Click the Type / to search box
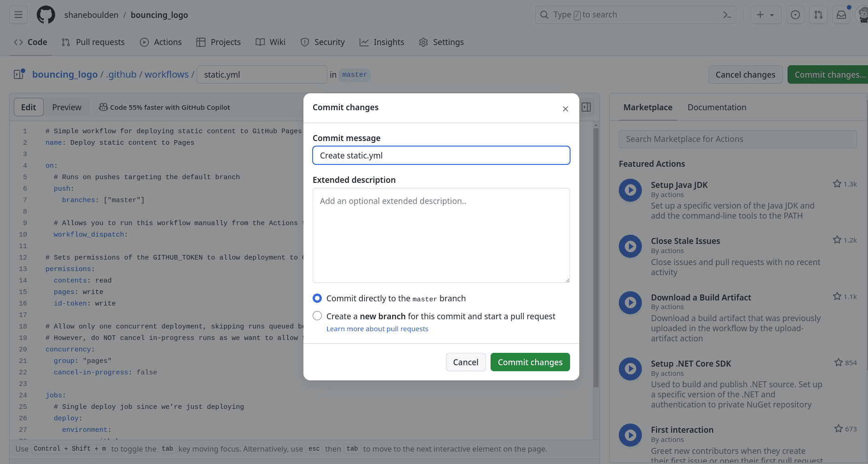Viewport: 868px width, 464px height. coord(627,15)
